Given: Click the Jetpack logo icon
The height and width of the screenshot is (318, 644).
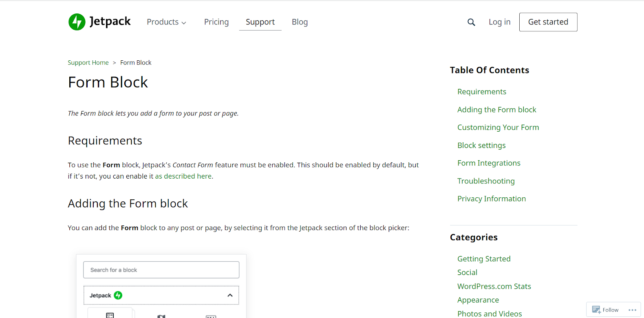Looking at the screenshot, I should [77, 22].
